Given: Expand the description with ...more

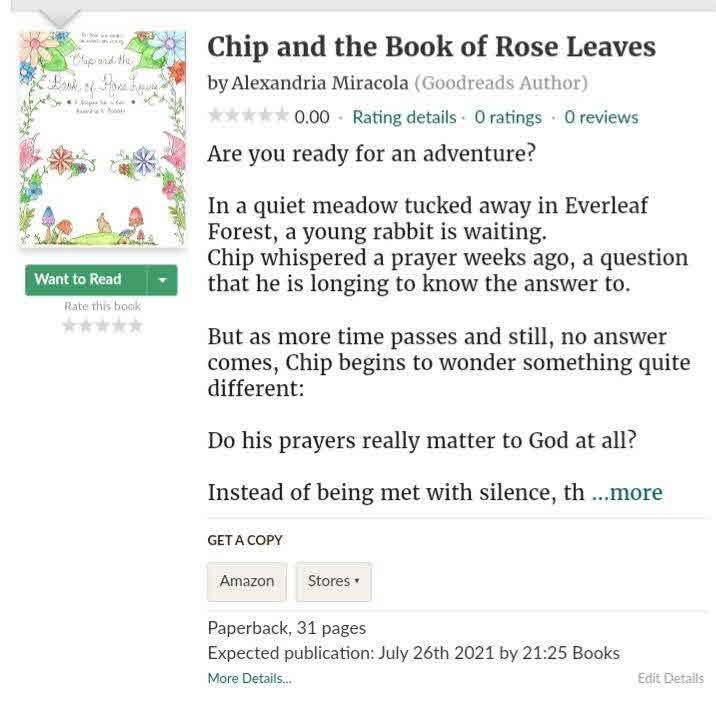Looking at the screenshot, I should (627, 492).
